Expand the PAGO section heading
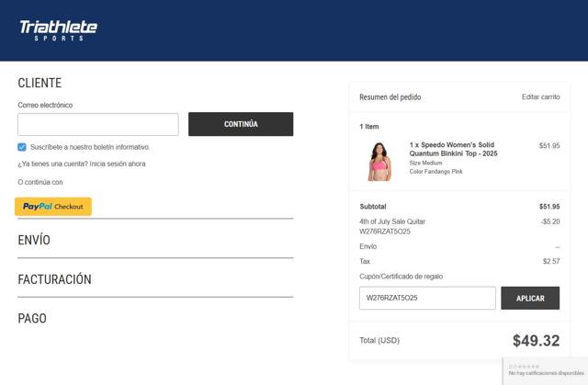588x385 pixels. point(32,319)
